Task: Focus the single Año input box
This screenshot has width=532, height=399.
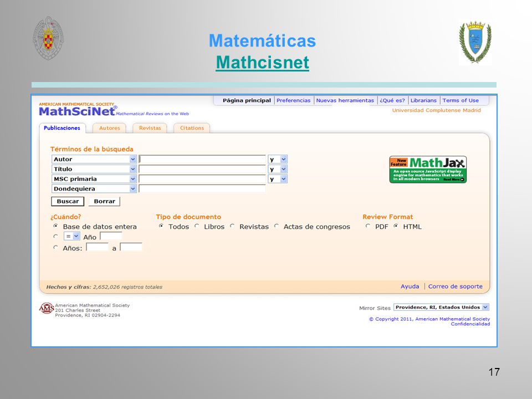Action: 111,236
